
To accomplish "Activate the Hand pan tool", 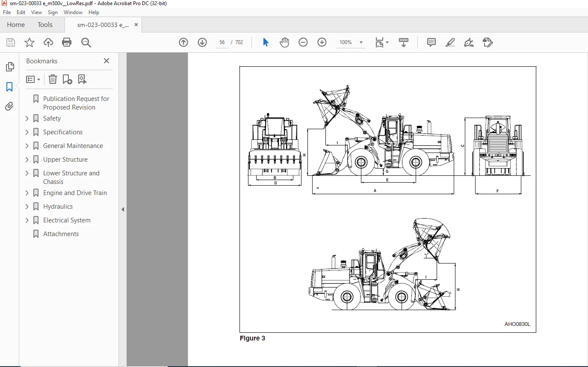I will click(x=284, y=42).
